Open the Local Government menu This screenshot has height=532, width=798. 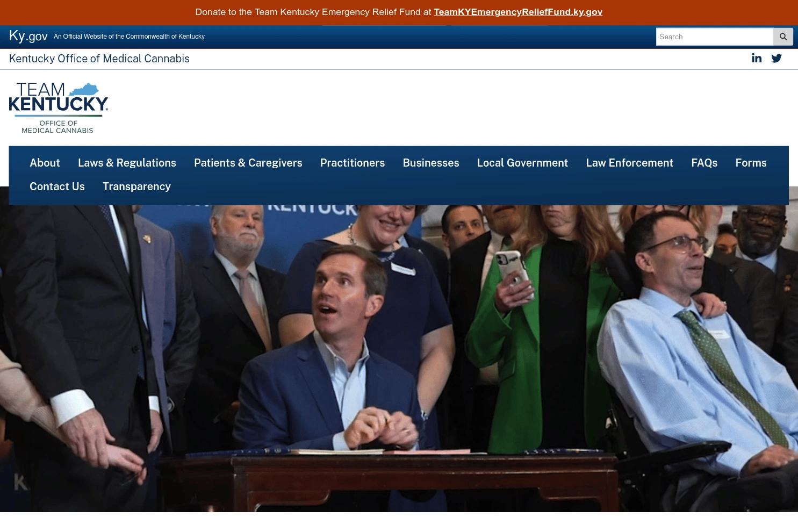[x=522, y=163]
